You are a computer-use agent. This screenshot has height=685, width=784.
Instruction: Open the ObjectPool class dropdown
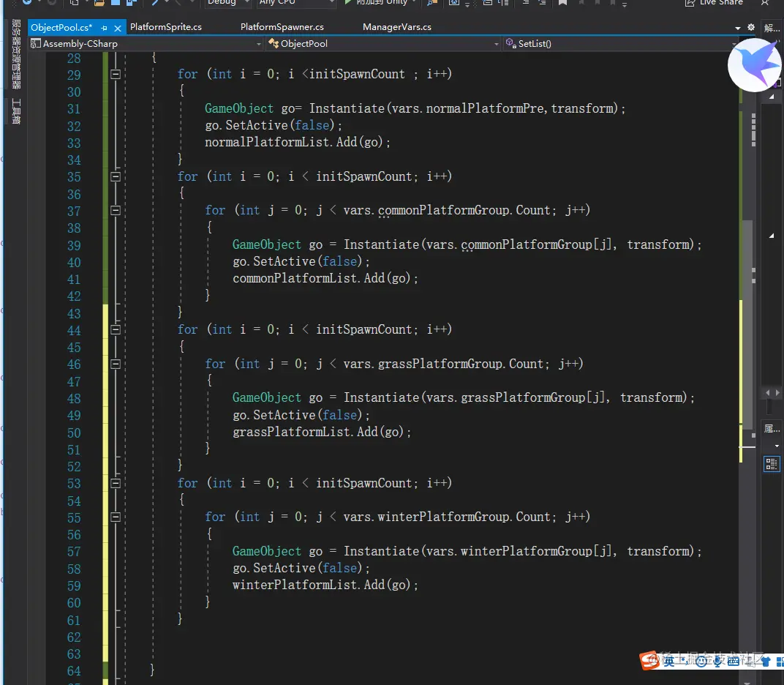coord(497,44)
